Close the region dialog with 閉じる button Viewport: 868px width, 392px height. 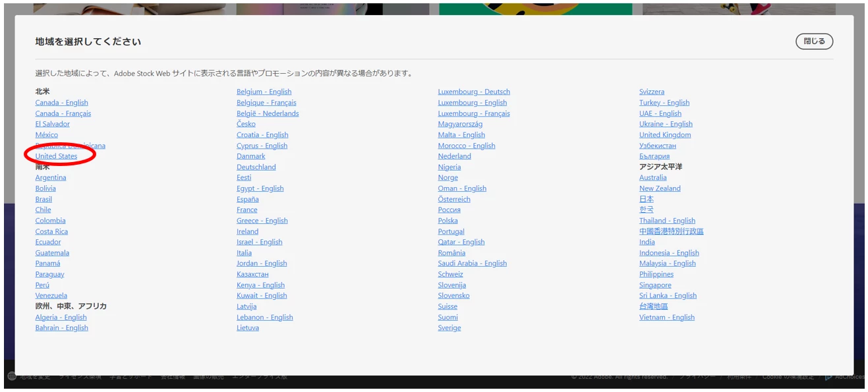pos(814,42)
